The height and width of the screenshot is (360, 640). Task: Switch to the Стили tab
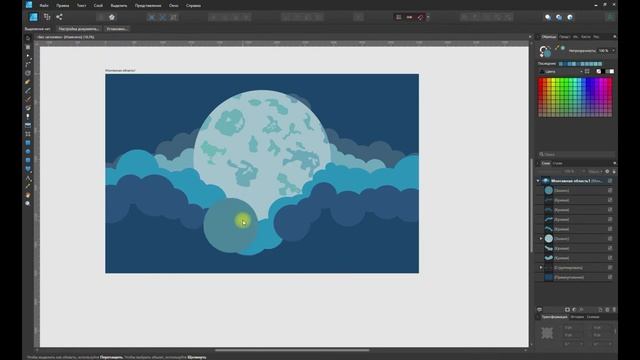click(558, 163)
